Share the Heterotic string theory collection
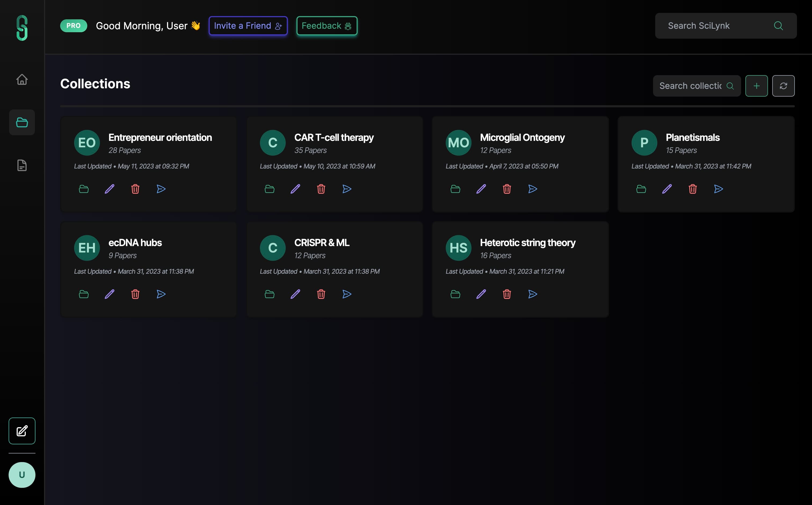 point(533,294)
